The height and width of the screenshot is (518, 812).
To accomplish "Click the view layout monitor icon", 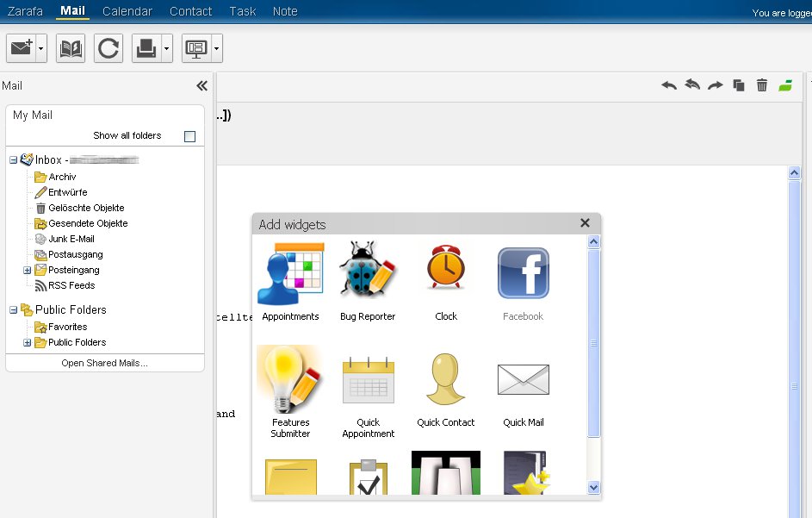I will 196,48.
